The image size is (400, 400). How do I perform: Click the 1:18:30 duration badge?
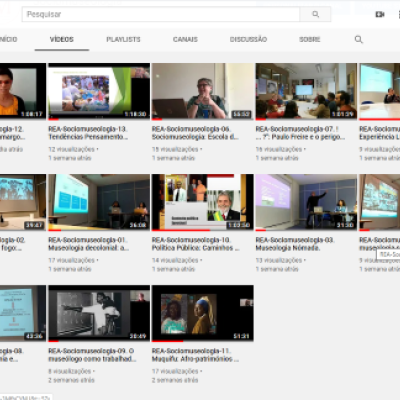pyautogui.click(x=135, y=114)
